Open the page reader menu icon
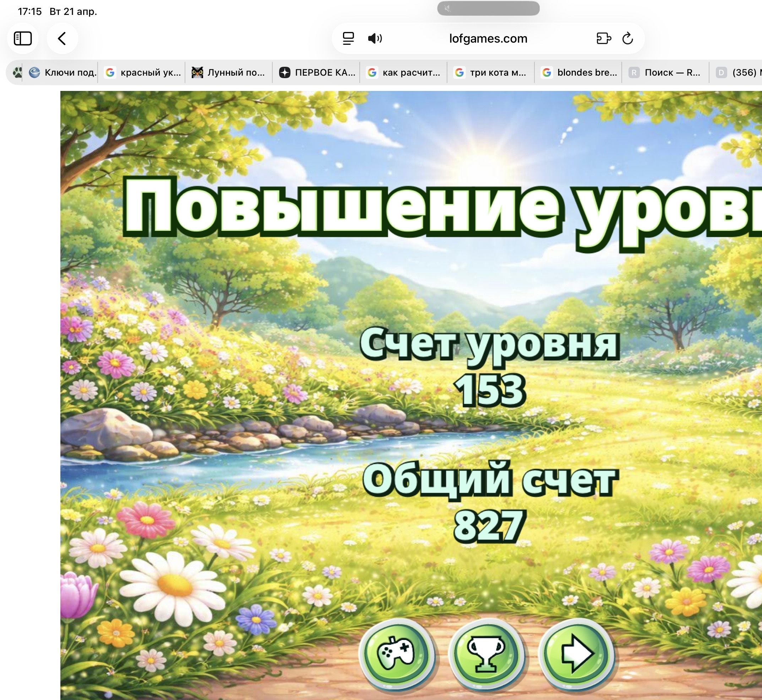 tap(348, 38)
